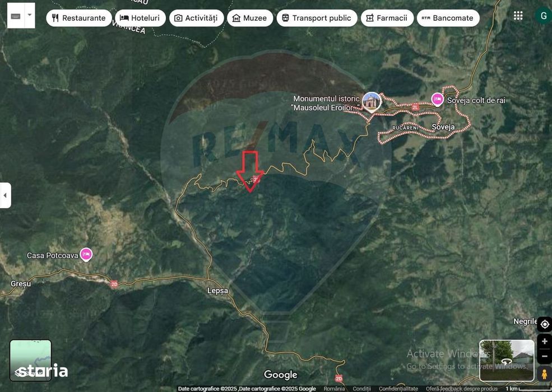Screen dimensions: 552x392
Task: Toggle the keyboard input tools button
Action: coord(16,16)
